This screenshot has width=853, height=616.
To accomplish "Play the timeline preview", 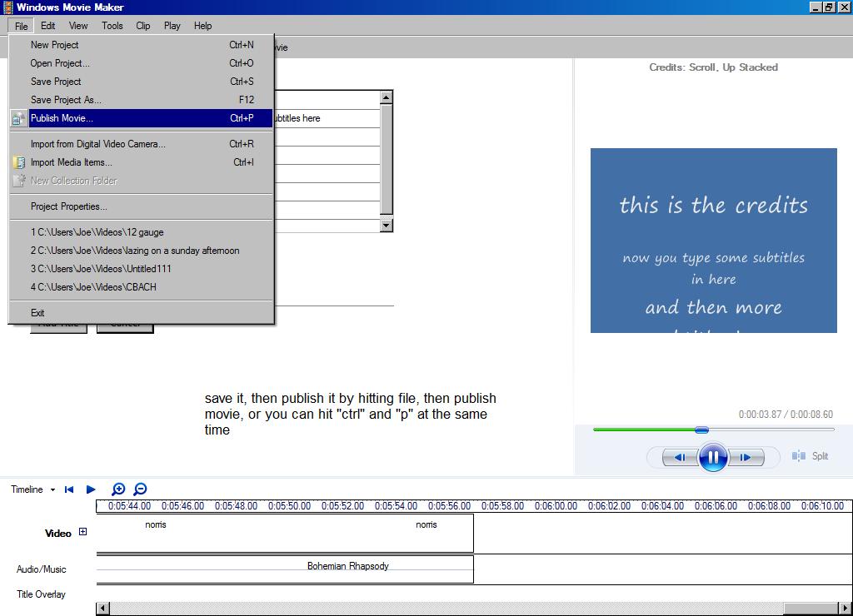I will pyautogui.click(x=91, y=489).
